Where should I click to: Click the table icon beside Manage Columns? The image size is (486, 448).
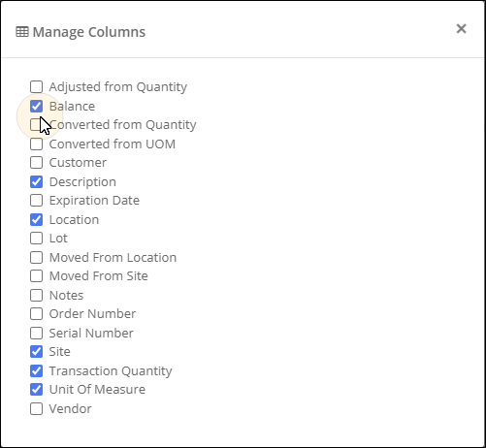tap(22, 32)
